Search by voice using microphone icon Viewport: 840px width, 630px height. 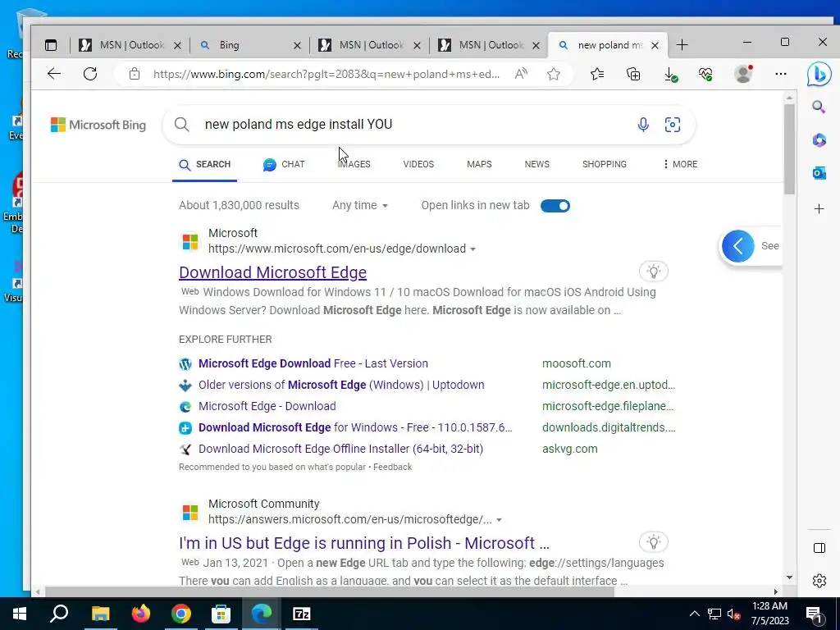tap(643, 125)
